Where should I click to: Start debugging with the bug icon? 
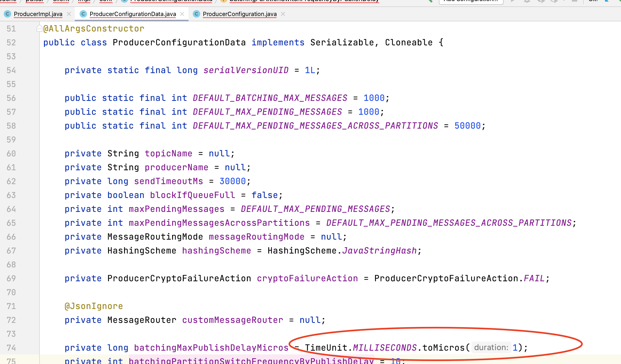[x=527, y=1]
